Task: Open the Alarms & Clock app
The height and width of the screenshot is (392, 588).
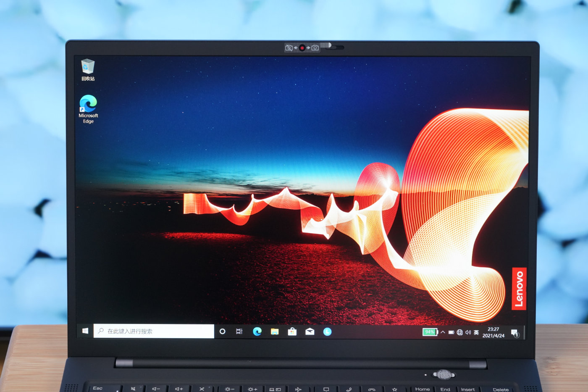Action: click(327, 331)
